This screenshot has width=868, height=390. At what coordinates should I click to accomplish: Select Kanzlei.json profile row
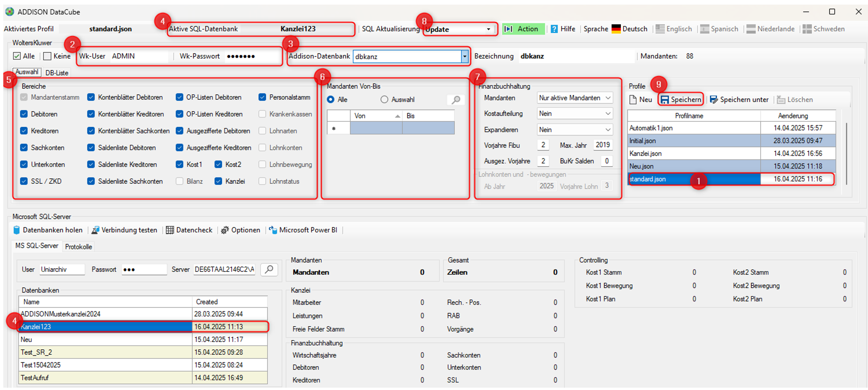(x=731, y=154)
